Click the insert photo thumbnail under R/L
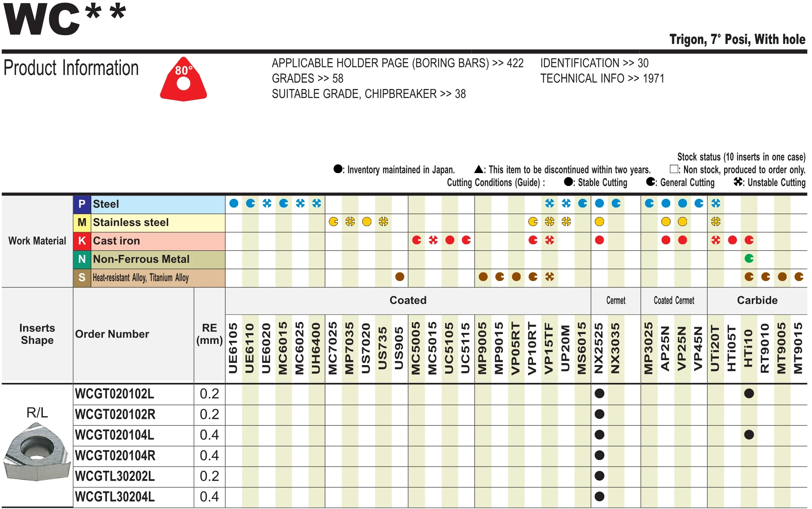Screen dimensions: 812x509 [37, 453]
